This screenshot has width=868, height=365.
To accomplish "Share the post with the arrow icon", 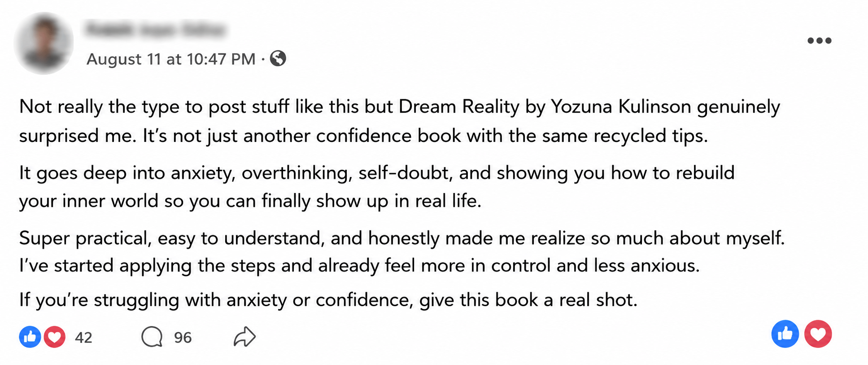I will 244,337.
